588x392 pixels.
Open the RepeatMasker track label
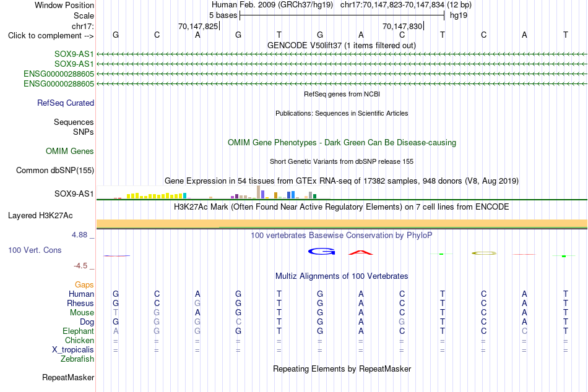click(68, 377)
